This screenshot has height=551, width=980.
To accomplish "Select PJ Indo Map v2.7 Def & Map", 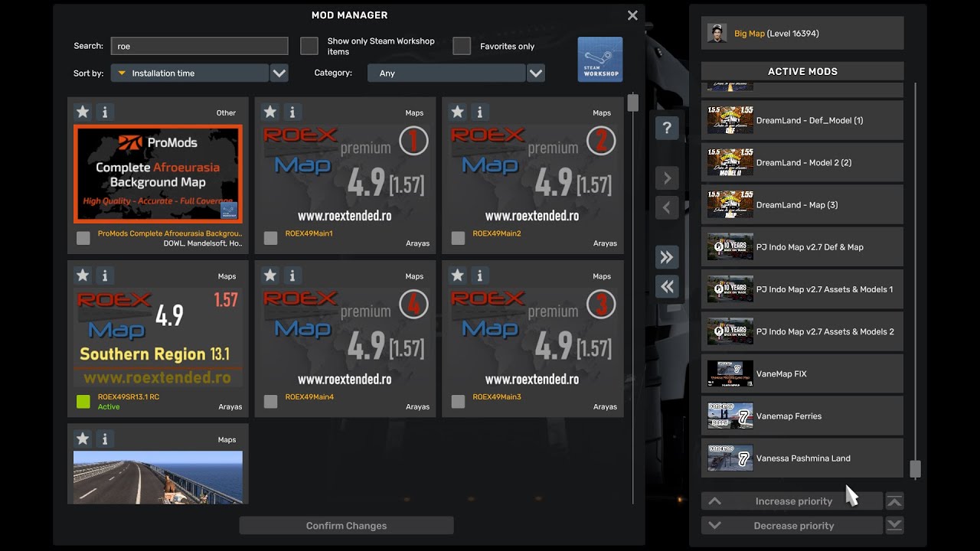I will coord(802,247).
